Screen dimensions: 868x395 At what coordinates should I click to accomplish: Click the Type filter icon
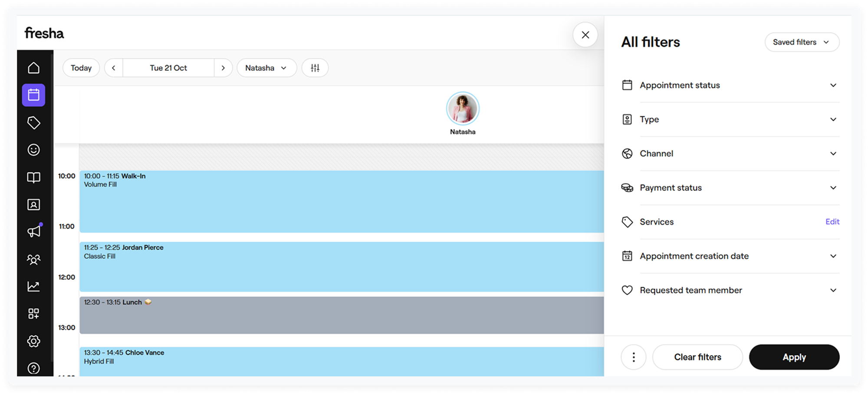coord(627,119)
